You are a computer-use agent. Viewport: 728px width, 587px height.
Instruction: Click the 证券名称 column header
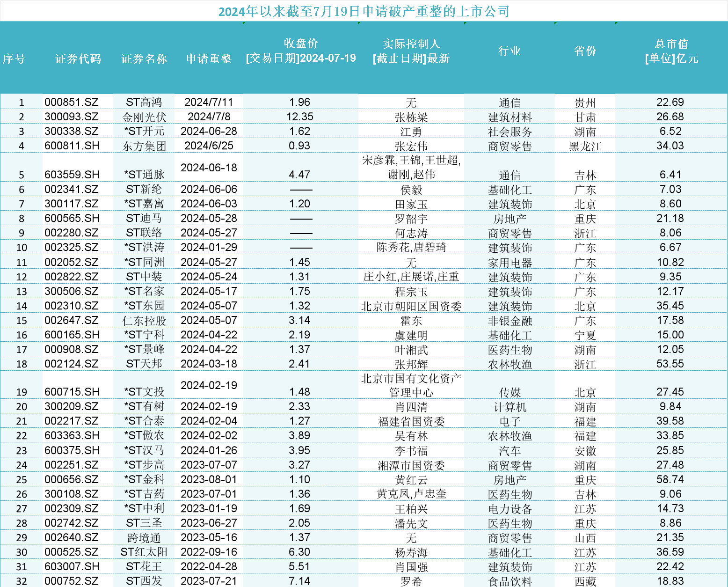(x=144, y=59)
